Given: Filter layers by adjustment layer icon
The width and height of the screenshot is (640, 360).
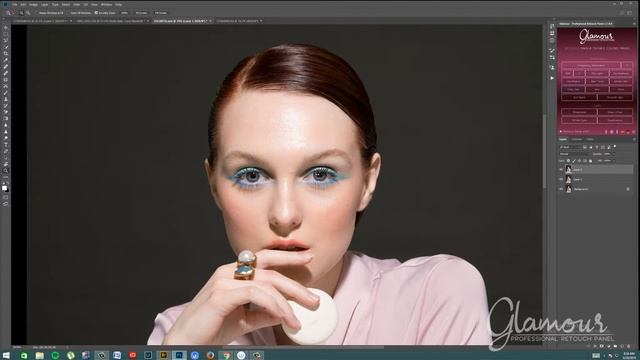Looking at the screenshot, I should (591, 147).
